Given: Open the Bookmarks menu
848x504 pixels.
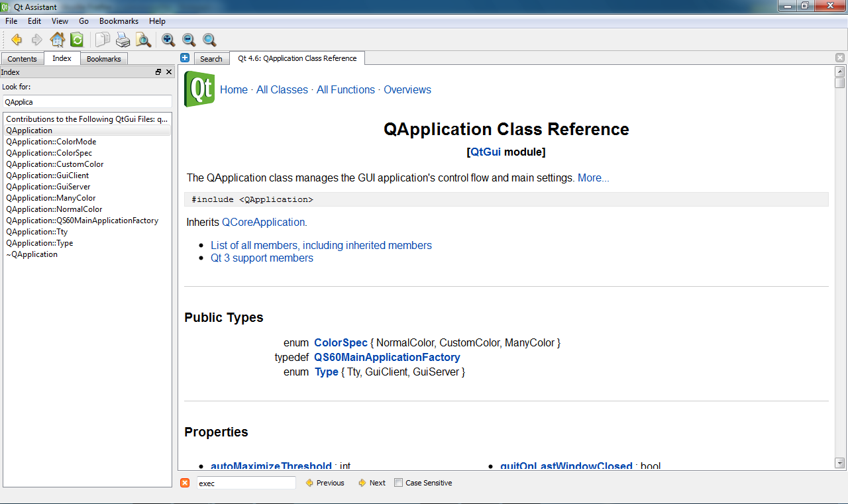Looking at the screenshot, I should pos(119,21).
